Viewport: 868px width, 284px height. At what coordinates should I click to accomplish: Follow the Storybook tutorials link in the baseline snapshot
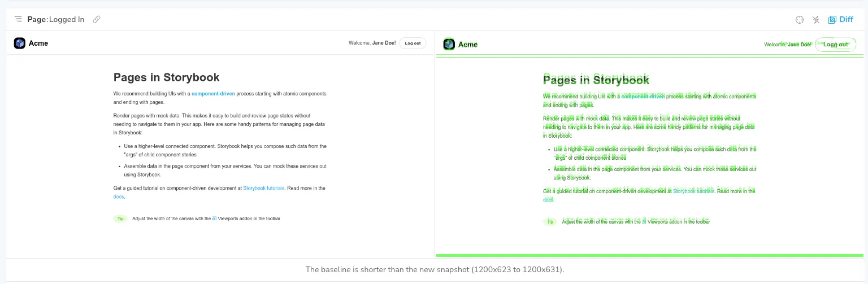pyautogui.click(x=263, y=188)
